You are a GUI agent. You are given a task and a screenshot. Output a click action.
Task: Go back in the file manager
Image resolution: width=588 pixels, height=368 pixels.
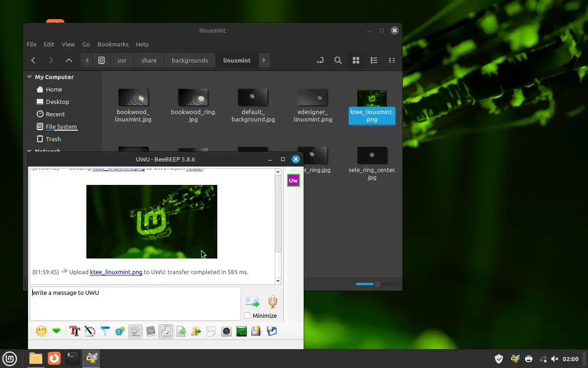33,60
